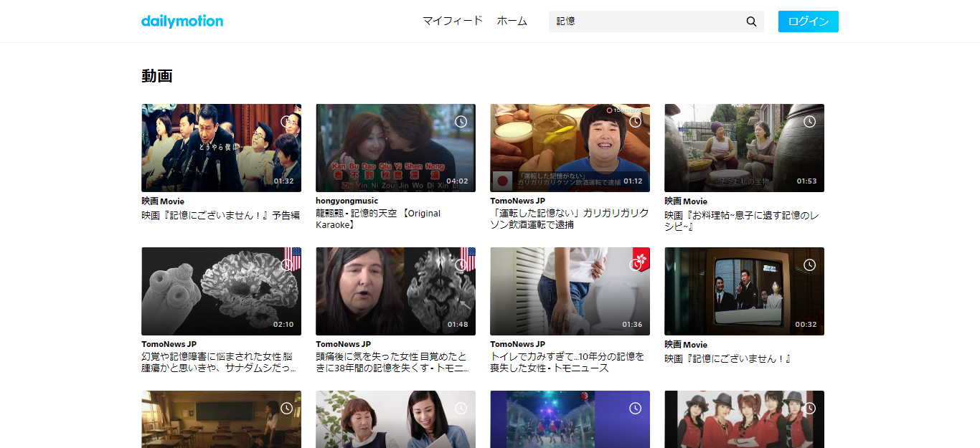This screenshot has width=980, height=448.
Task: Click the ログイン button
Action: [809, 22]
